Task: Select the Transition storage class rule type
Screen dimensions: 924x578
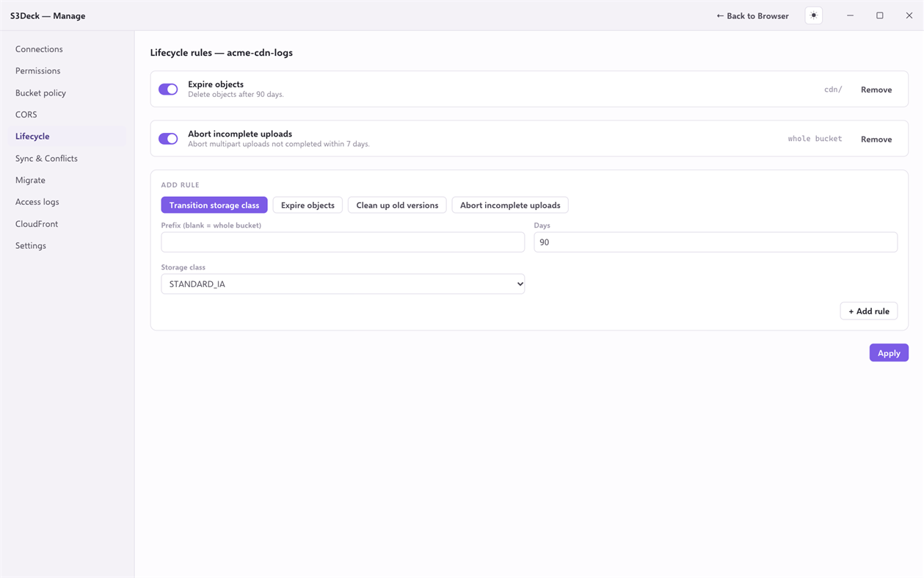Action: pos(214,205)
